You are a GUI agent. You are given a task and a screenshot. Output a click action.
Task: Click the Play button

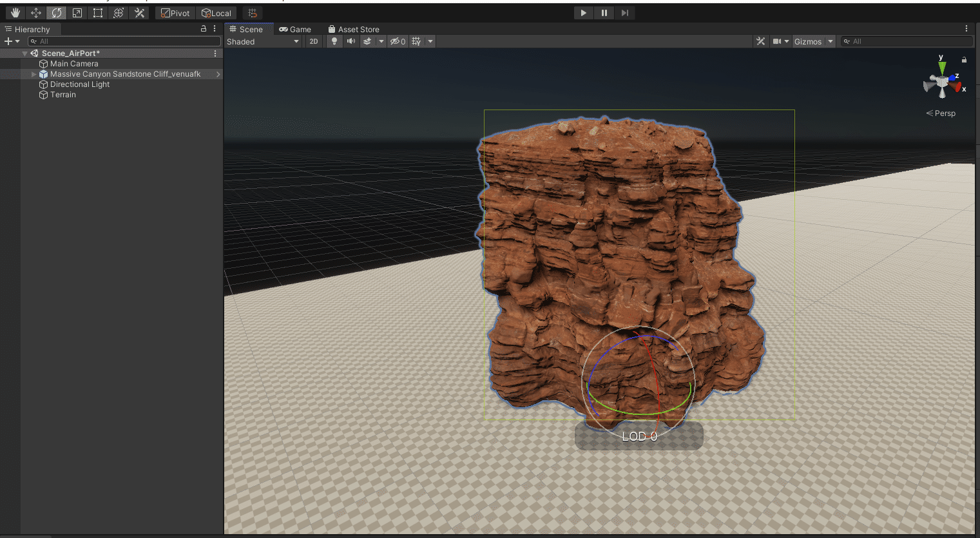583,13
